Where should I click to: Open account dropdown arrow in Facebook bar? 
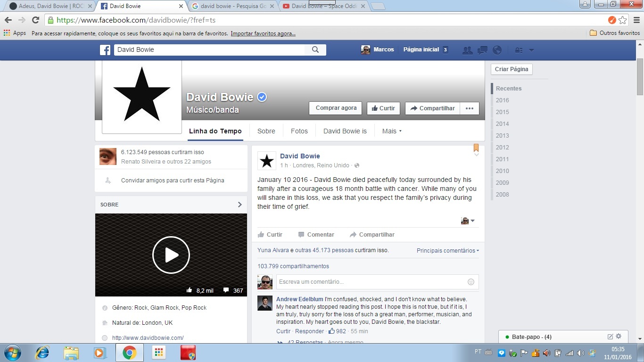[531, 50]
